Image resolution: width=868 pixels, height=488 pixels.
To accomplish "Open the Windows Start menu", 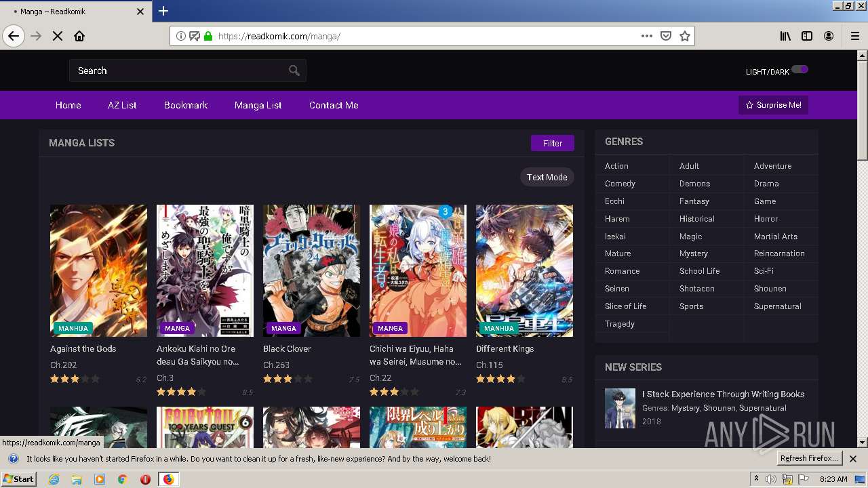I will [x=19, y=479].
